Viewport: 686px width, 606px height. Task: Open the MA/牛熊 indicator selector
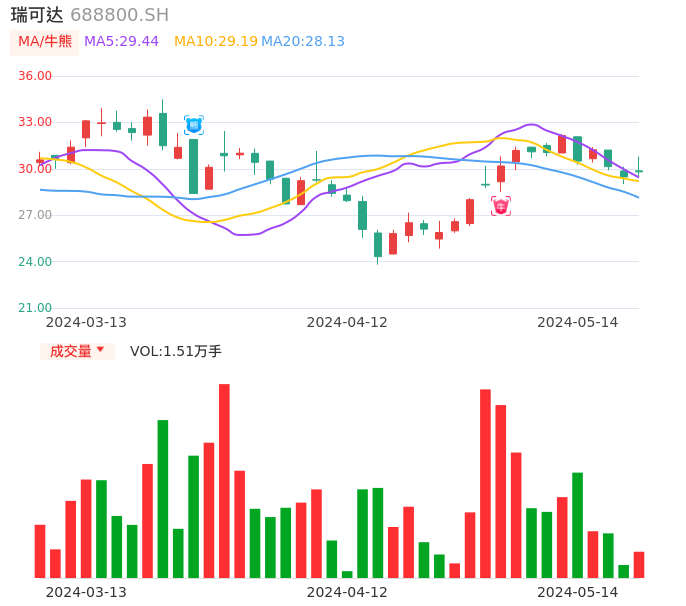(x=45, y=42)
